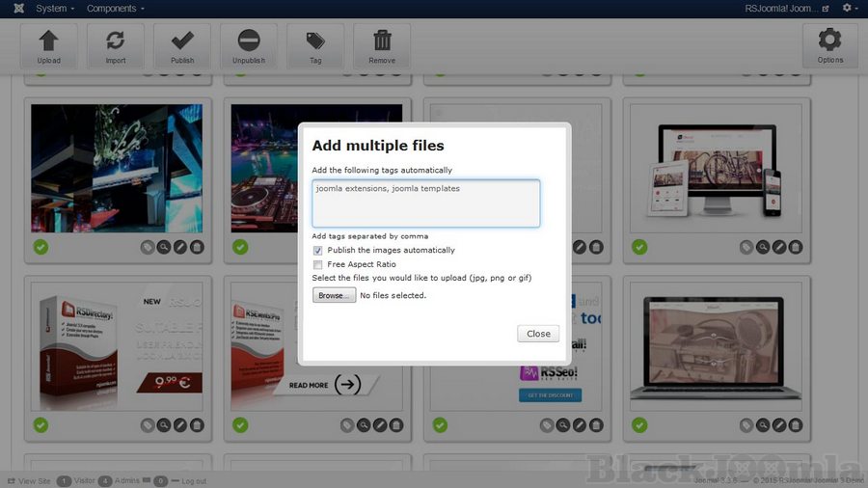Uncheck 'Publish the images automatically' checkbox
Screen dimensions: 868x488
(318, 251)
